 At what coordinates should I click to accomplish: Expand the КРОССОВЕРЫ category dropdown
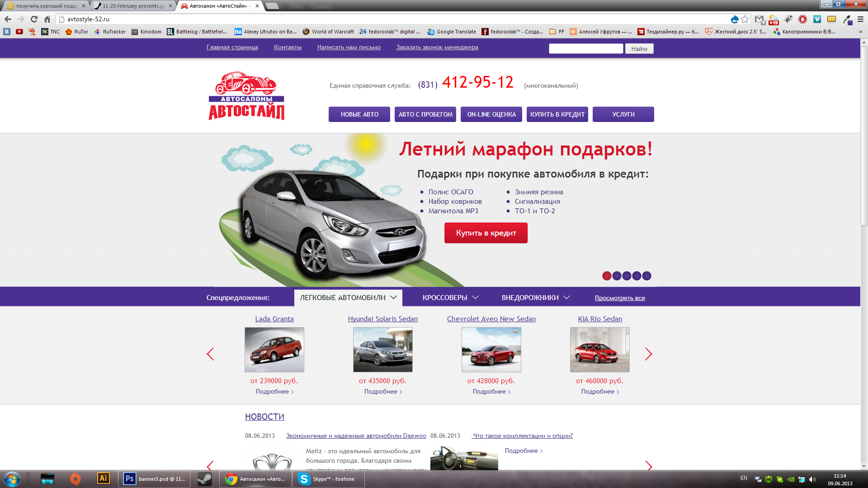pos(450,298)
